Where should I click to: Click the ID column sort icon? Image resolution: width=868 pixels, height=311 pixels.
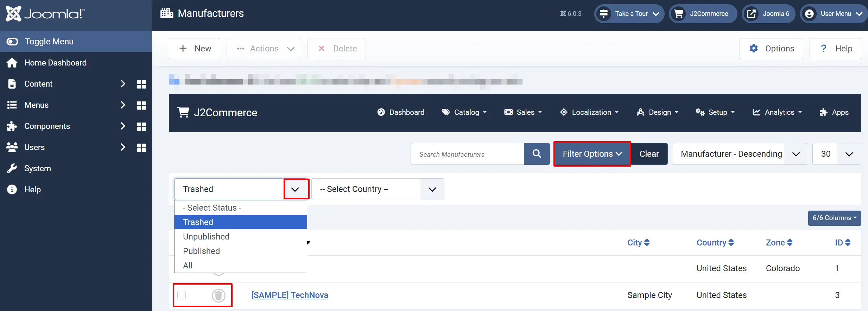[848, 243]
